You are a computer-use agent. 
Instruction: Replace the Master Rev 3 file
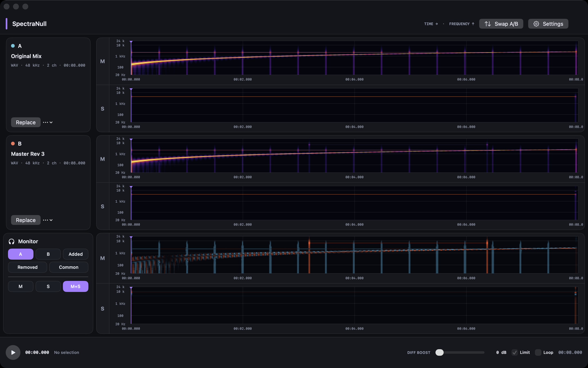[x=26, y=220]
